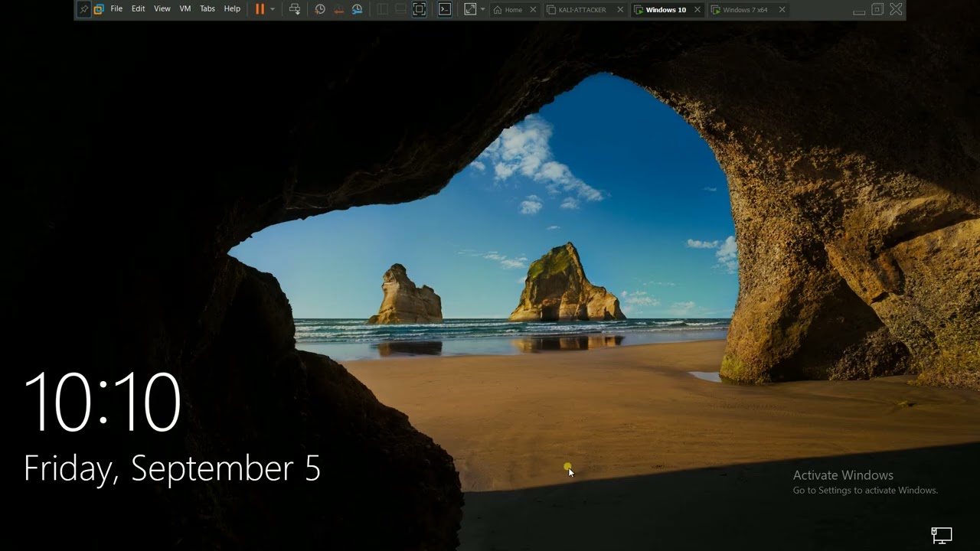Viewport: 980px width, 551px height.
Task: Click the stretch guest display icon
Action: point(470,9)
